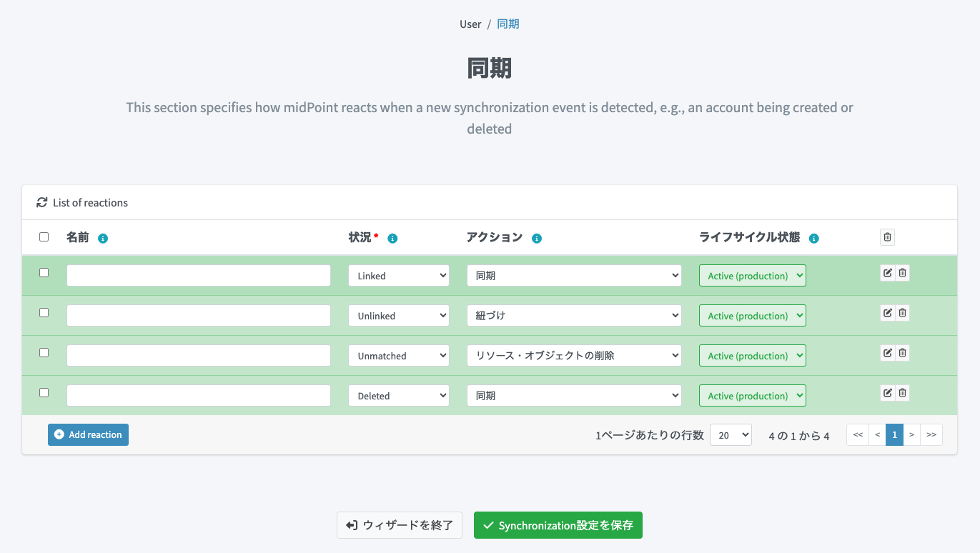980x553 pixels.
Task: Click the アクション column header
Action: click(495, 238)
